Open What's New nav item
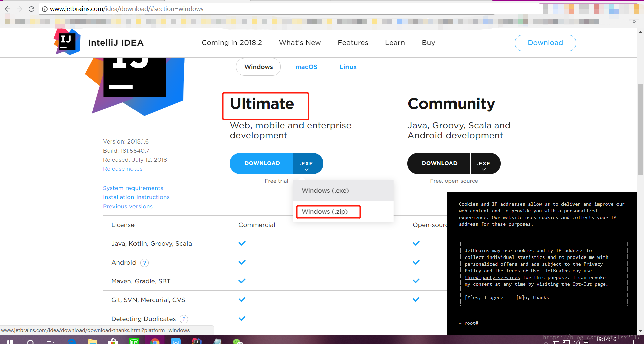The image size is (644, 344). coord(300,43)
